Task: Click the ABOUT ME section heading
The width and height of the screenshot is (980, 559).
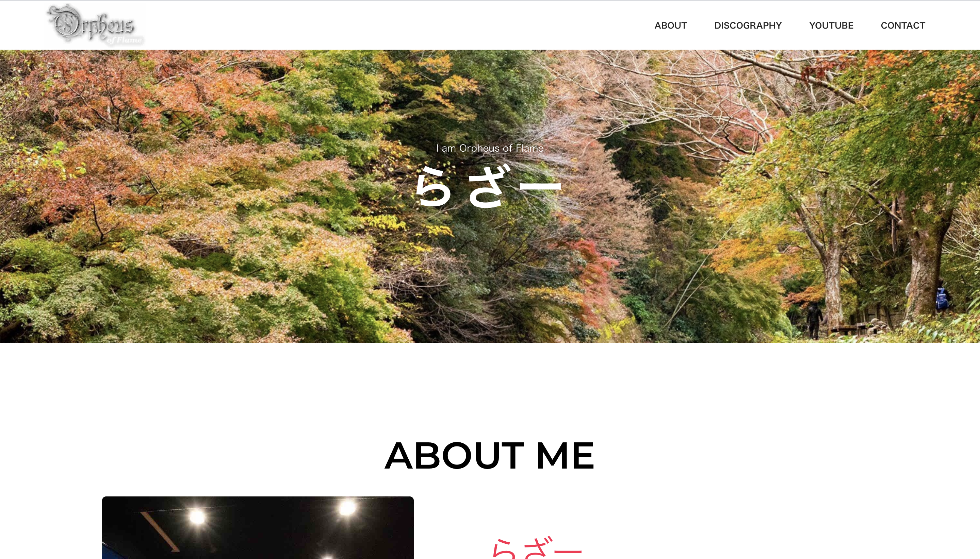Action: coord(489,456)
